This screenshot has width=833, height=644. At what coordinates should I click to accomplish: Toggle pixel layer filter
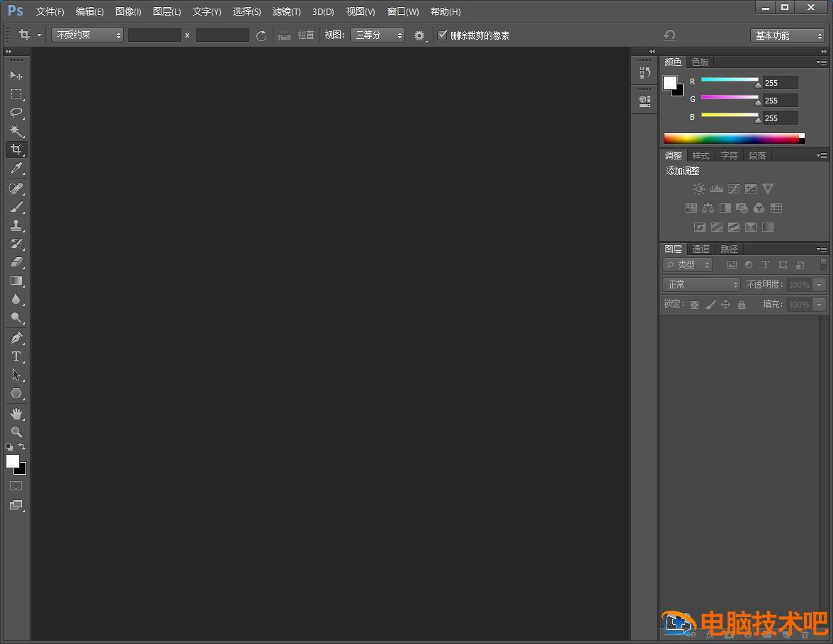pyautogui.click(x=732, y=264)
